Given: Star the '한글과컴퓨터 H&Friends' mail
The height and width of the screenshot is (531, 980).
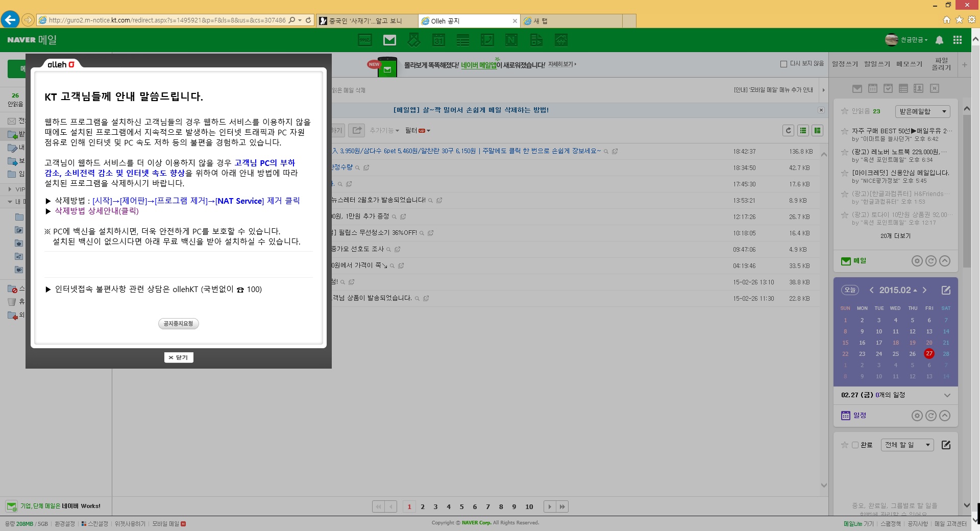Looking at the screenshot, I should click(845, 194).
